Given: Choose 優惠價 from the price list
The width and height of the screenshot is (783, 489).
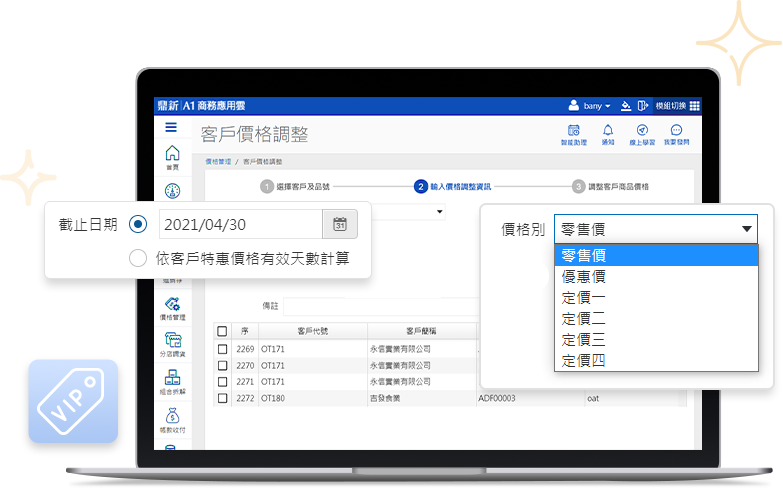Looking at the screenshot, I should tap(656, 276).
